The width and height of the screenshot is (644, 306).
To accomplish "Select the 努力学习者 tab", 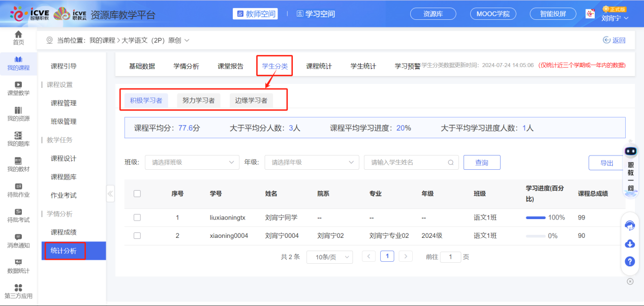I will (x=199, y=100).
